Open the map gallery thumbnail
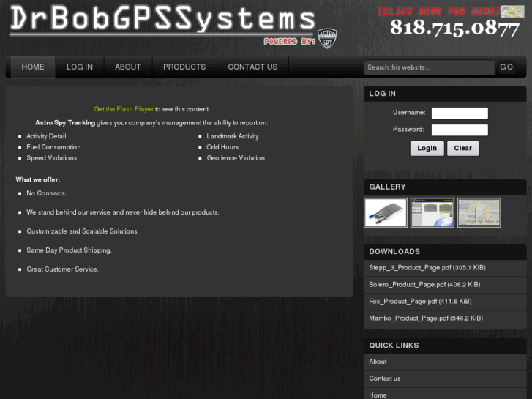This screenshot has height=399, width=532. [x=479, y=213]
